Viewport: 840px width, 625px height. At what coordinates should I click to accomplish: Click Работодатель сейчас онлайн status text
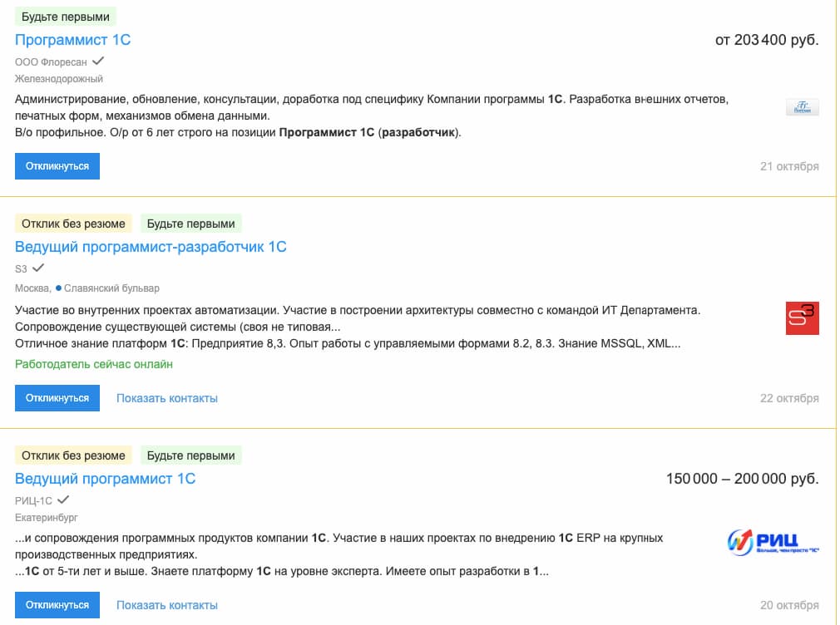click(x=94, y=364)
